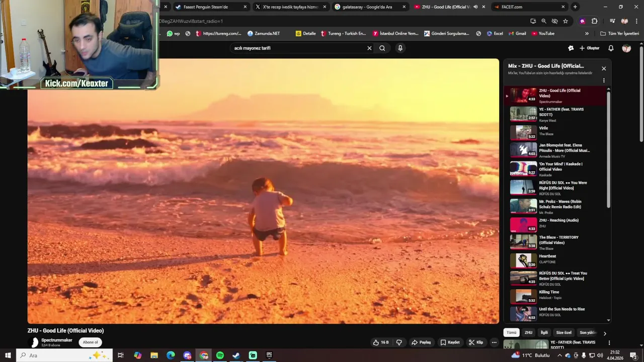Mute the ZHU Good Life tab audio

tap(475, 7)
